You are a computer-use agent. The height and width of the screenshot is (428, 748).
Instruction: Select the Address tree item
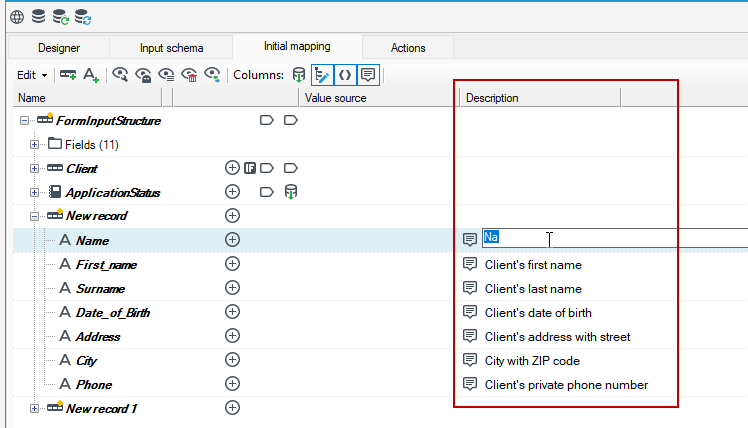pyautogui.click(x=98, y=337)
